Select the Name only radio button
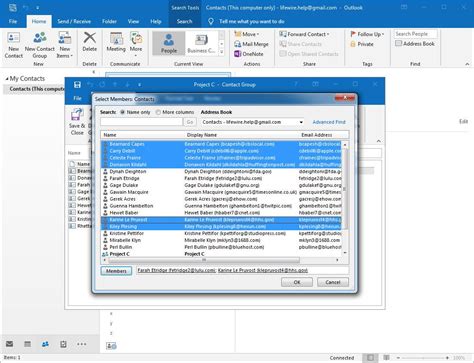The image size is (474, 363). [123, 112]
